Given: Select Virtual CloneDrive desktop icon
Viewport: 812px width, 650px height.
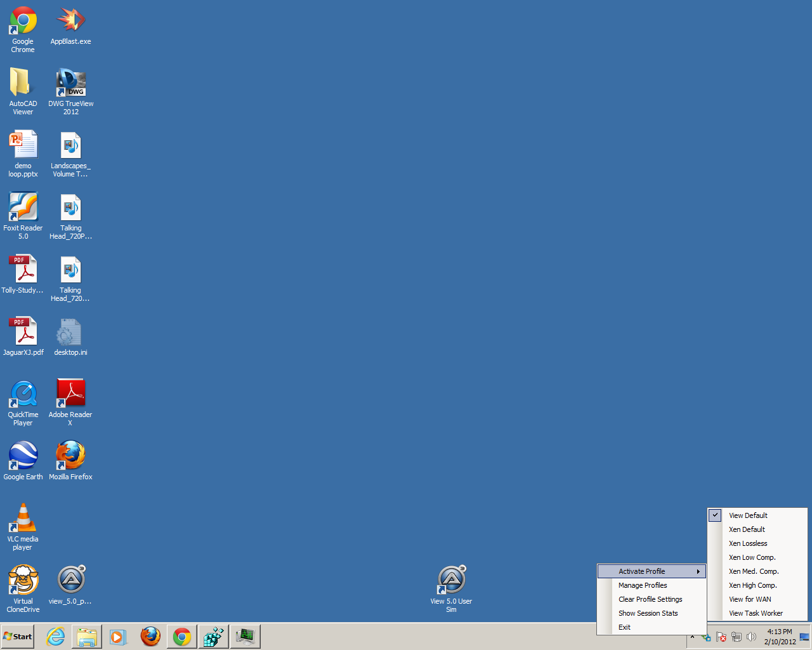Looking at the screenshot, I should [x=23, y=581].
